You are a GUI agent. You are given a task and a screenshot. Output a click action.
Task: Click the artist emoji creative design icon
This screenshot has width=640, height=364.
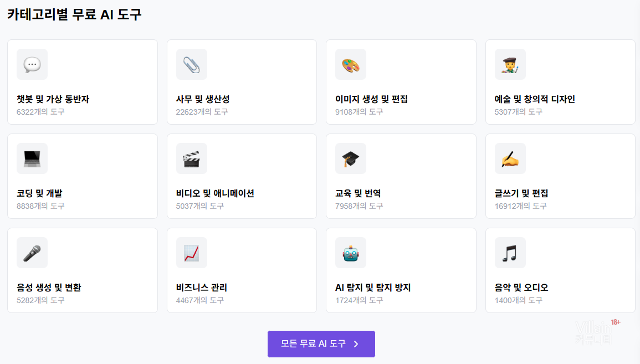[510, 64]
